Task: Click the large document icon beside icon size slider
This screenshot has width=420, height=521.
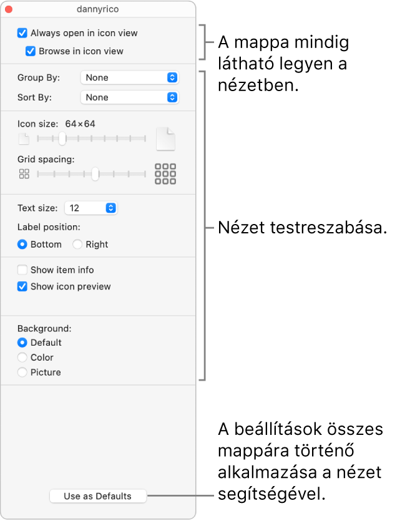Action: 165,139
